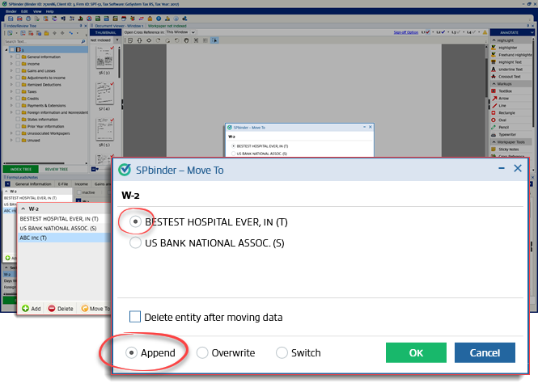Pick the Rectangle markup tool

click(x=506, y=112)
